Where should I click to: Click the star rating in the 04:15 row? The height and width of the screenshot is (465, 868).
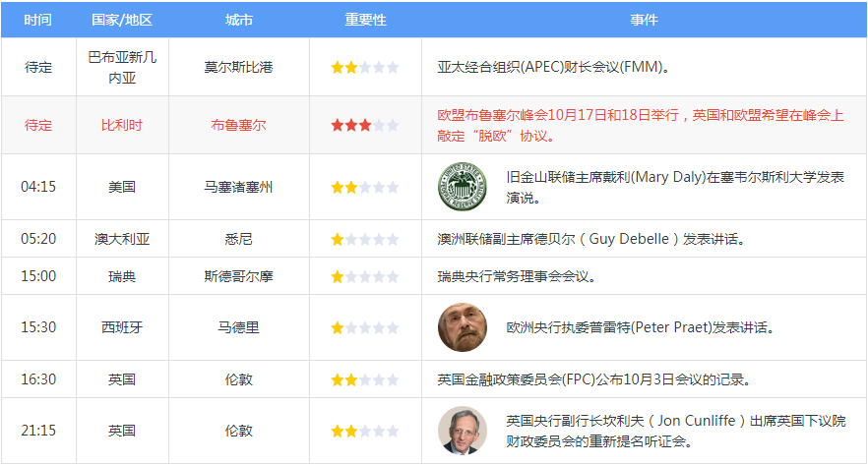tap(365, 187)
